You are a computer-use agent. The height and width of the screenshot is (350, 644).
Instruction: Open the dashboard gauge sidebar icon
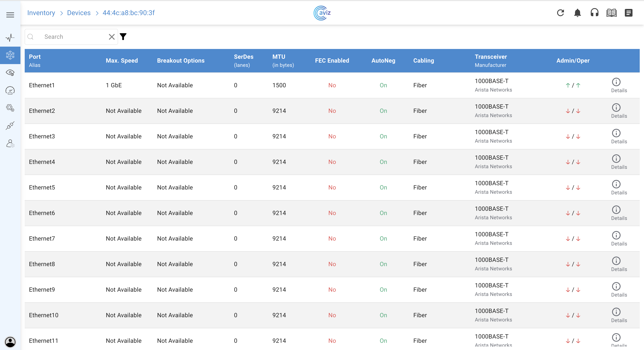[x=10, y=90]
